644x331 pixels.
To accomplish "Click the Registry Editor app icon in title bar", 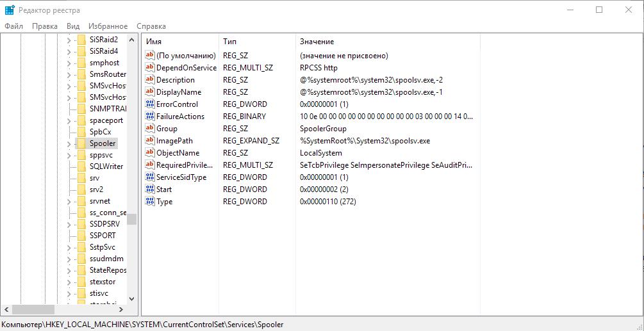I will (10, 10).
